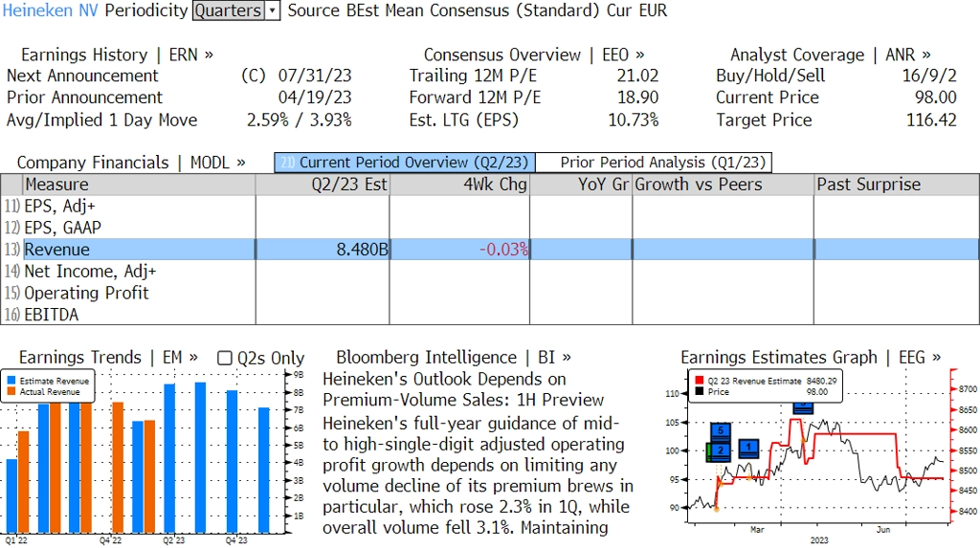This screenshot has width=980, height=548.
Task: Open Heineken's Outlook 1H Preview article headline
Action: click(463, 389)
